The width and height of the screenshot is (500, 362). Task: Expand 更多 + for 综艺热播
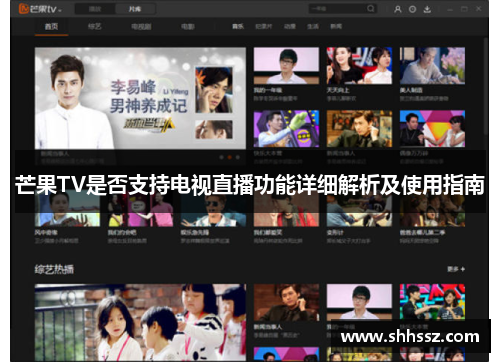point(456,269)
